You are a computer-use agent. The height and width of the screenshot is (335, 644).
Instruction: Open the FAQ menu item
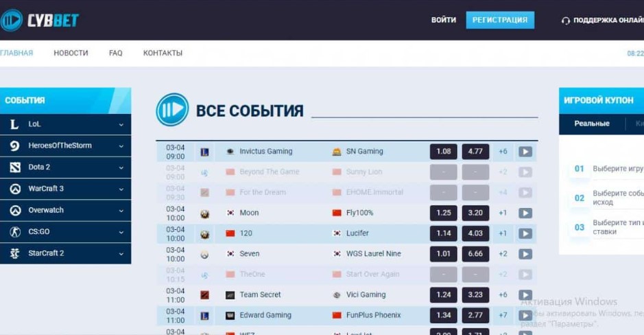click(x=115, y=53)
